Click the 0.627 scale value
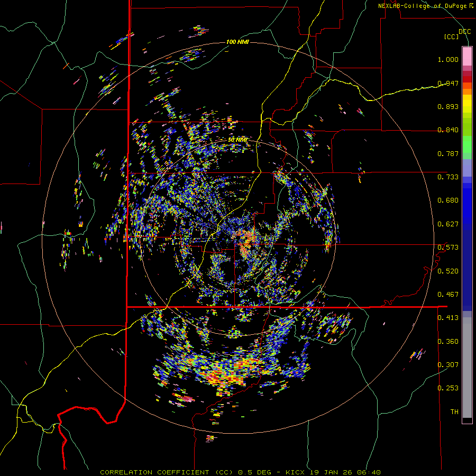This screenshot has height=476, width=476. tap(448, 224)
